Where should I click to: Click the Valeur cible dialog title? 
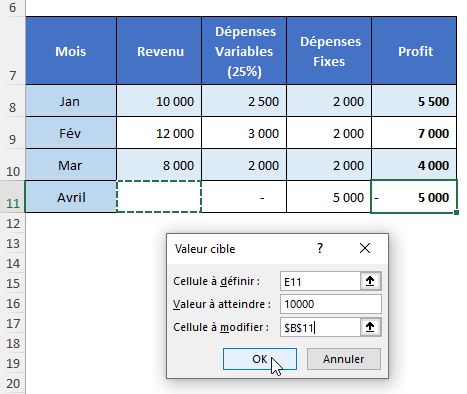pos(205,249)
